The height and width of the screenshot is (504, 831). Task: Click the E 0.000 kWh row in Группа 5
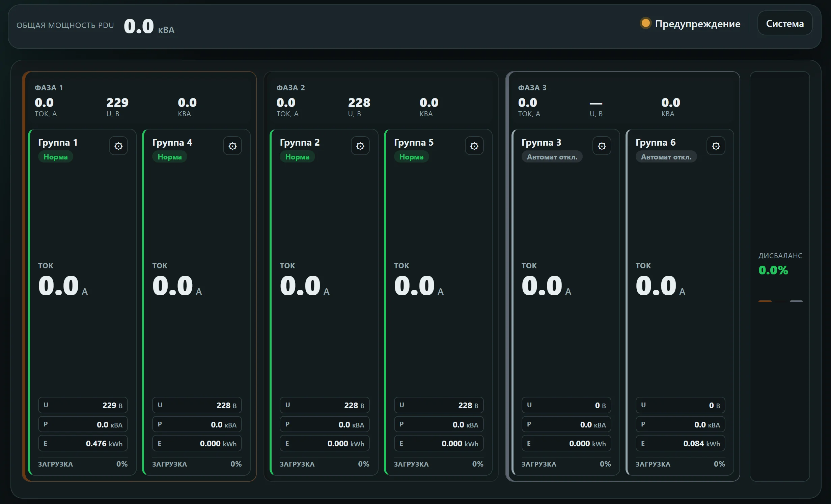point(439,443)
